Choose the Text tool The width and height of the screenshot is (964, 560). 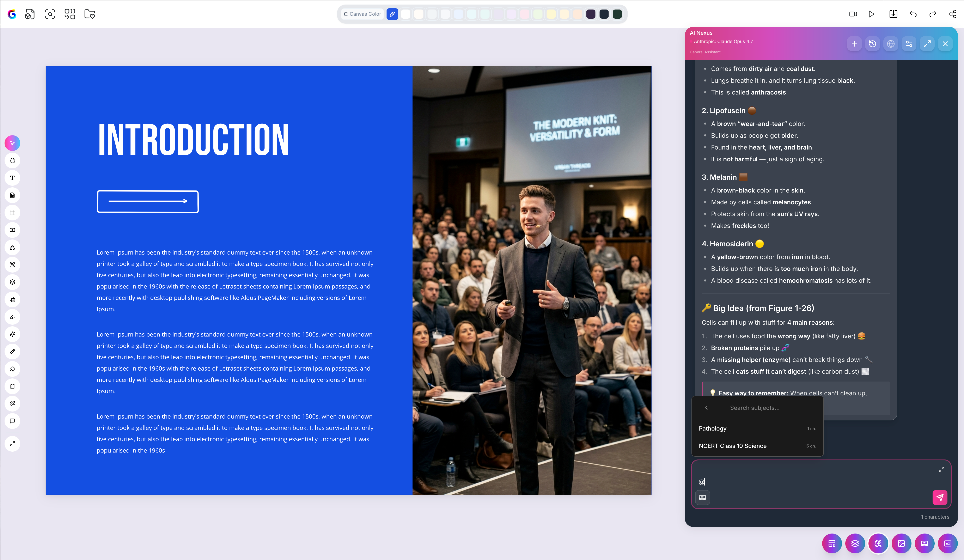(x=12, y=178)
